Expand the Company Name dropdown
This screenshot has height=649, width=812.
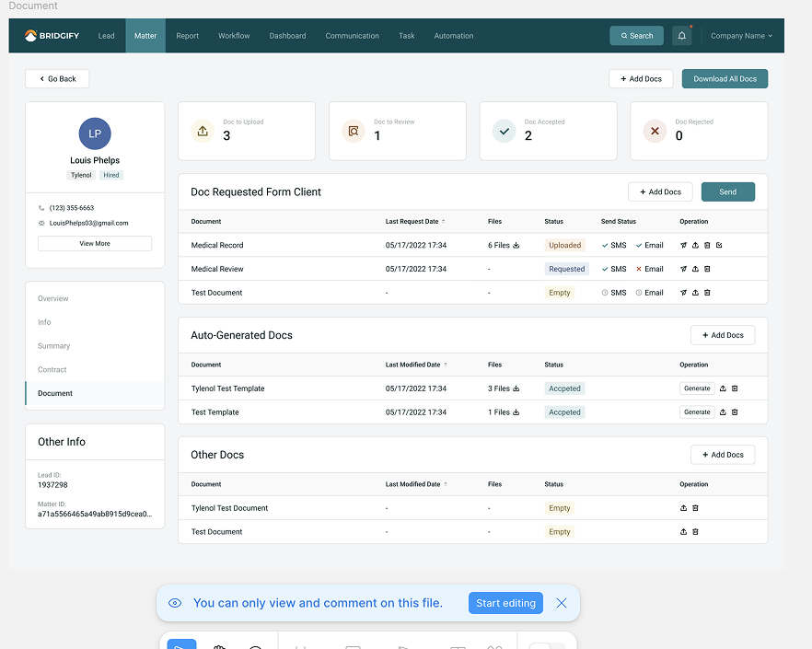coord(742,36)
